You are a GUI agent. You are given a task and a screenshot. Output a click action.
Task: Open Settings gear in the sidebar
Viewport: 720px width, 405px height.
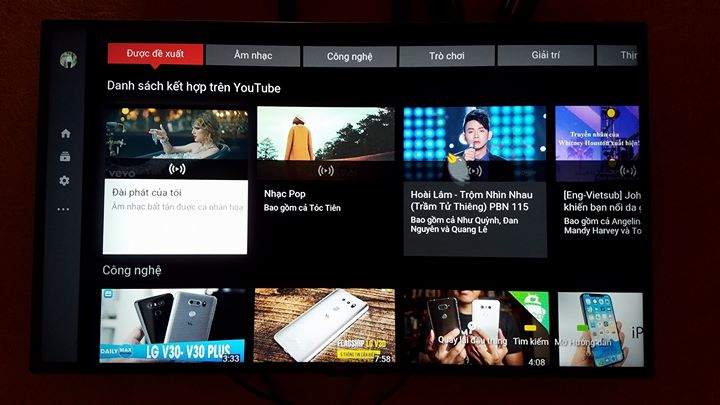pyautogui.click(x=64, y=180)
